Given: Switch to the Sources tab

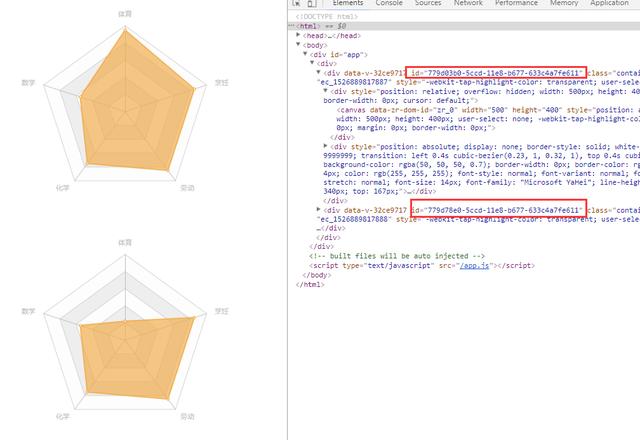Looking at the screenshot, I should click(x=428, y=3).
